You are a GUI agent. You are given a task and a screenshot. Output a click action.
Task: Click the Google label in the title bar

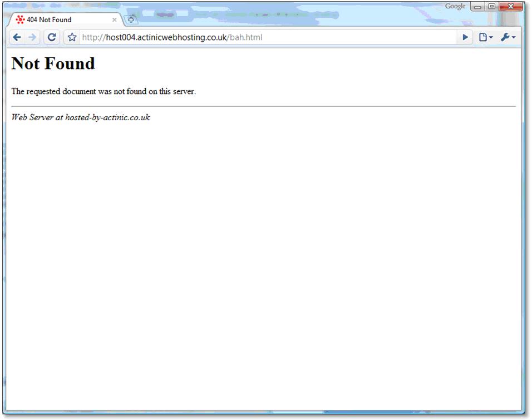[x=455, y=7]
